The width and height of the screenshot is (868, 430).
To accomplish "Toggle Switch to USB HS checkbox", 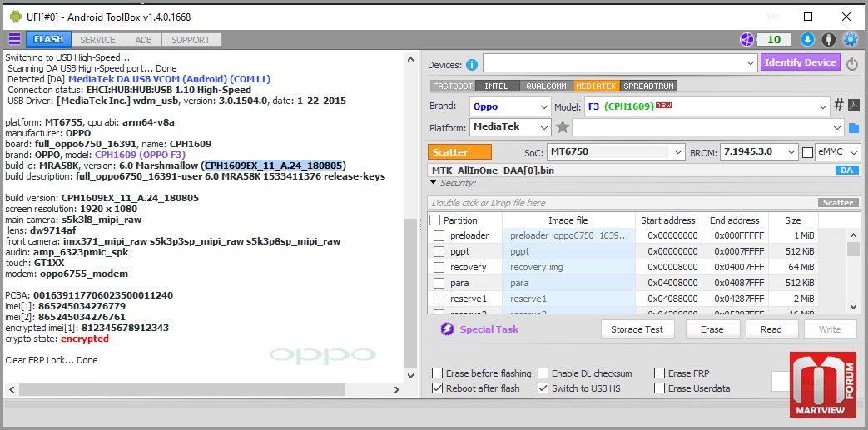I will pyautogui.click(x=543, y=388).
